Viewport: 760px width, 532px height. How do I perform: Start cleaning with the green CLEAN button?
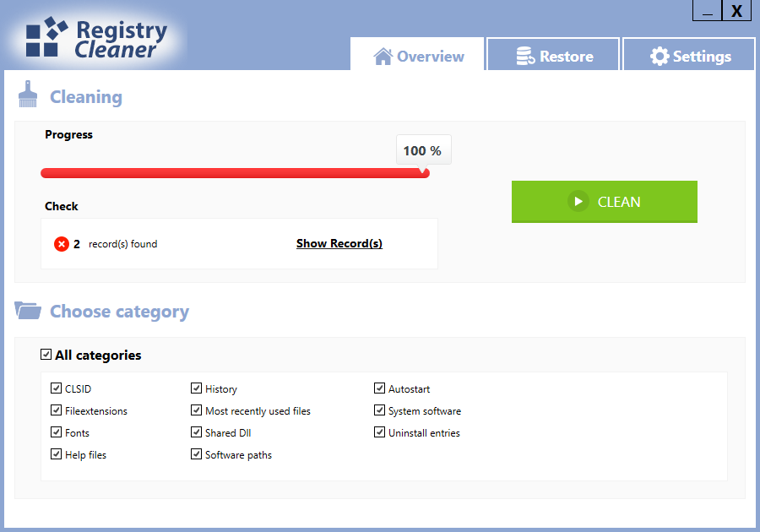click(605, 202)
